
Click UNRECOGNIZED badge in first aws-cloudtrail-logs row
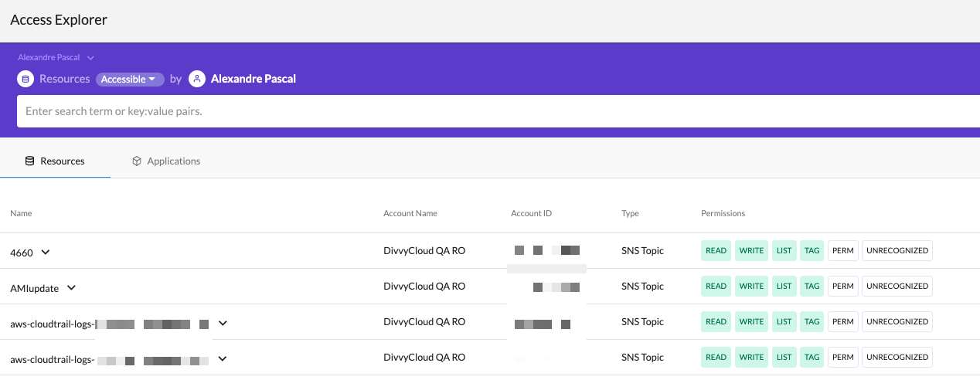pyautogui.click(x=897, y=322)
